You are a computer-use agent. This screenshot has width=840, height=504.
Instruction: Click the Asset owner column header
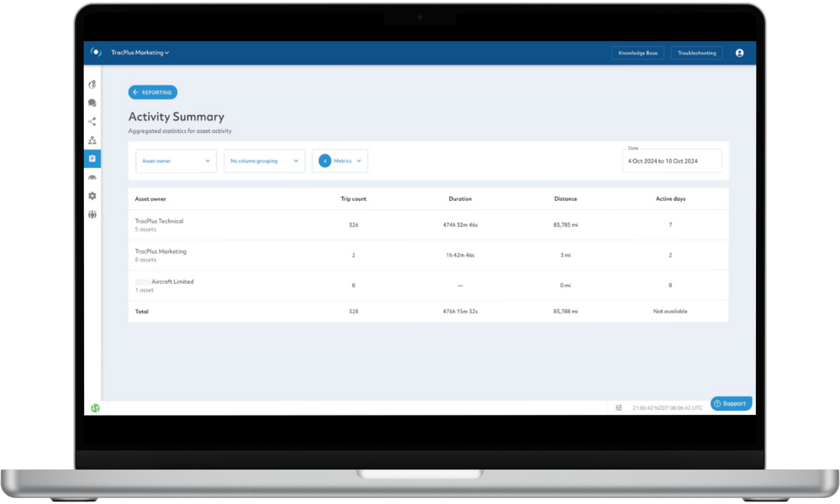pos(150,199)
